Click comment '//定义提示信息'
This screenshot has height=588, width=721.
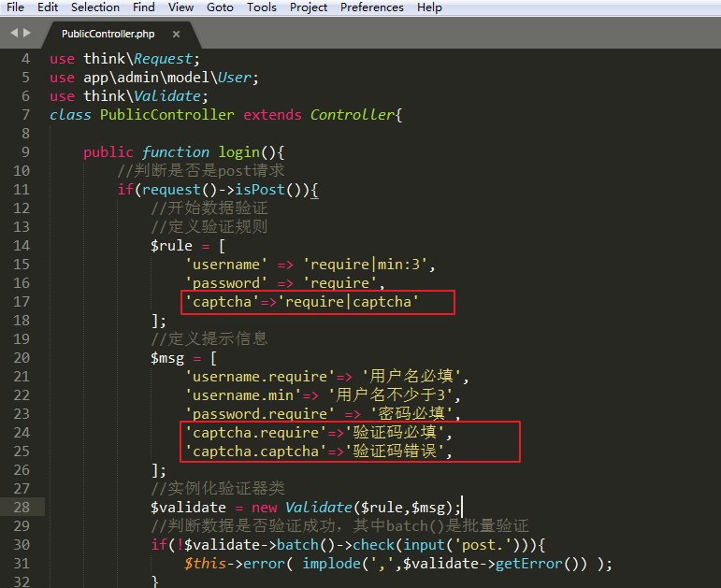(209, 339)
